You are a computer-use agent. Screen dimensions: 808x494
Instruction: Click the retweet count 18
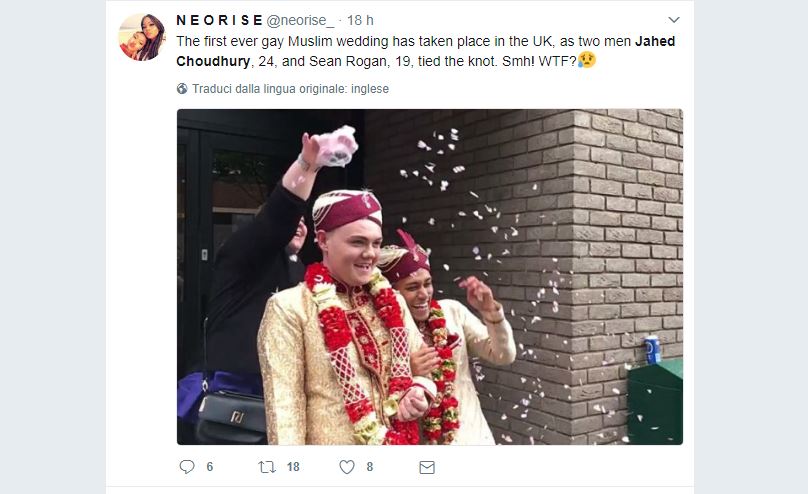pyautogui.click(x=293, y=467)
